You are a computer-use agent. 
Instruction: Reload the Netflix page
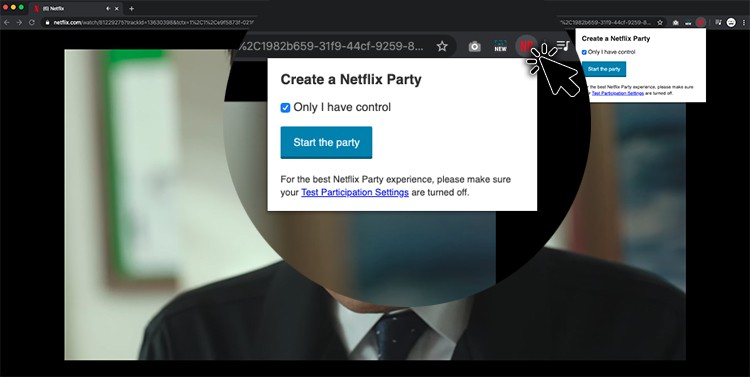[x=32, y=22]
